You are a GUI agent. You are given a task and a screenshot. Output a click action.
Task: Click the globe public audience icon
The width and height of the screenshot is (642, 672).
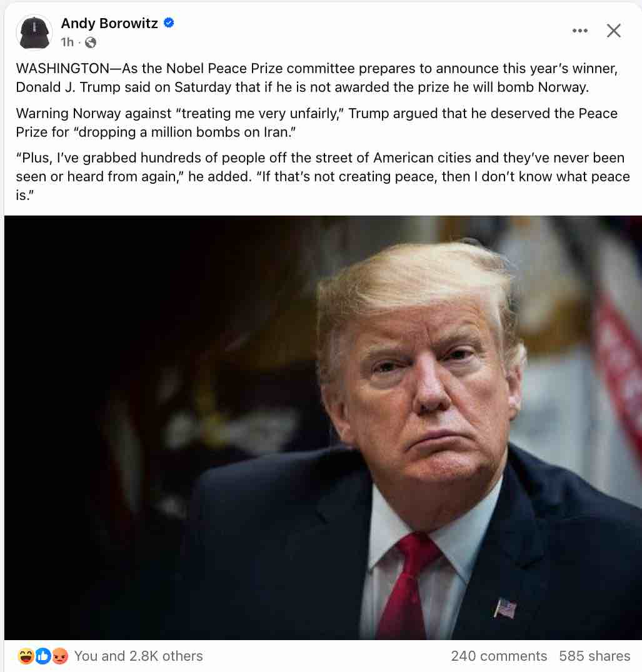91,43
